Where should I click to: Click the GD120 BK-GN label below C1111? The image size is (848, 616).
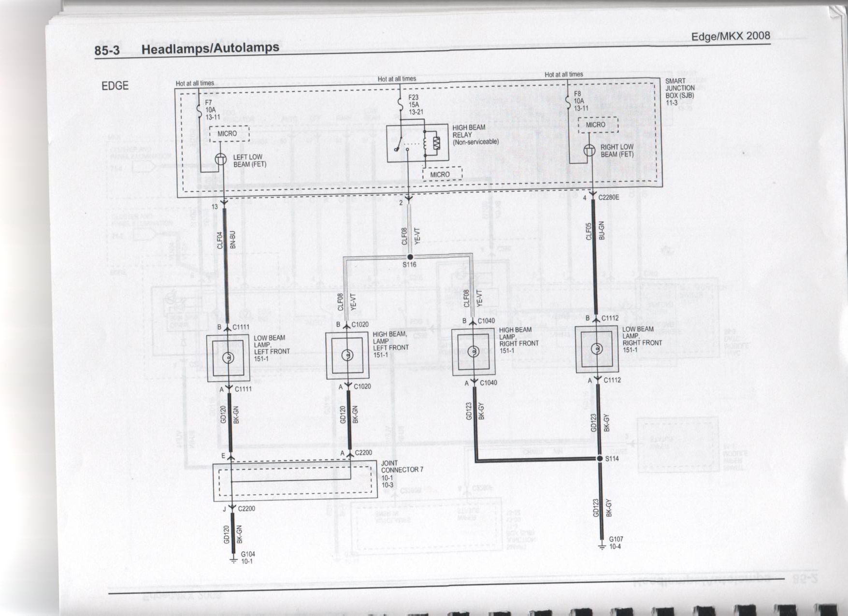tap(230, 415)
